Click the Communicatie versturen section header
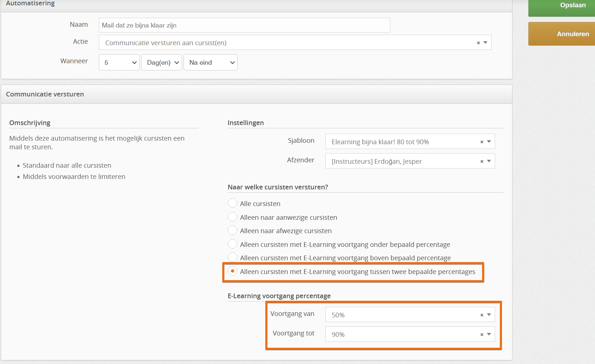The width and height of the screenshot is (595, 364). point(257,94)
